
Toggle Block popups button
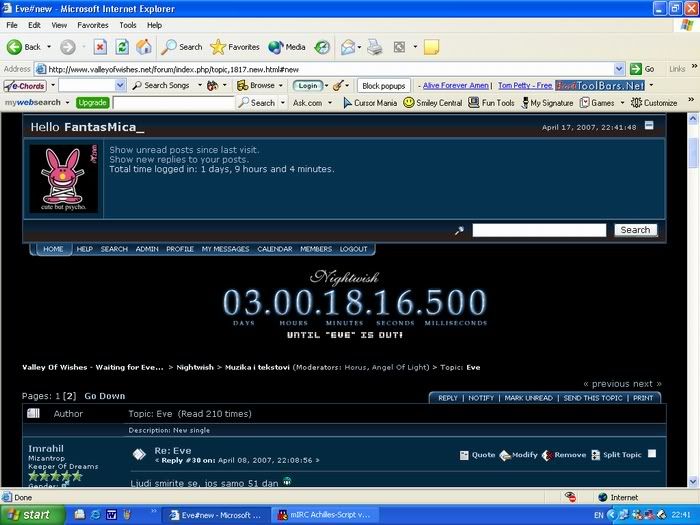point(383,86)
